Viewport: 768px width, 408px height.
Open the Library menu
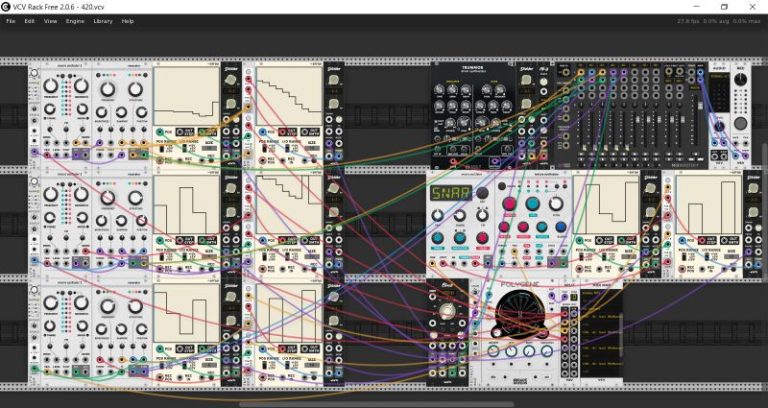(103, 21)
